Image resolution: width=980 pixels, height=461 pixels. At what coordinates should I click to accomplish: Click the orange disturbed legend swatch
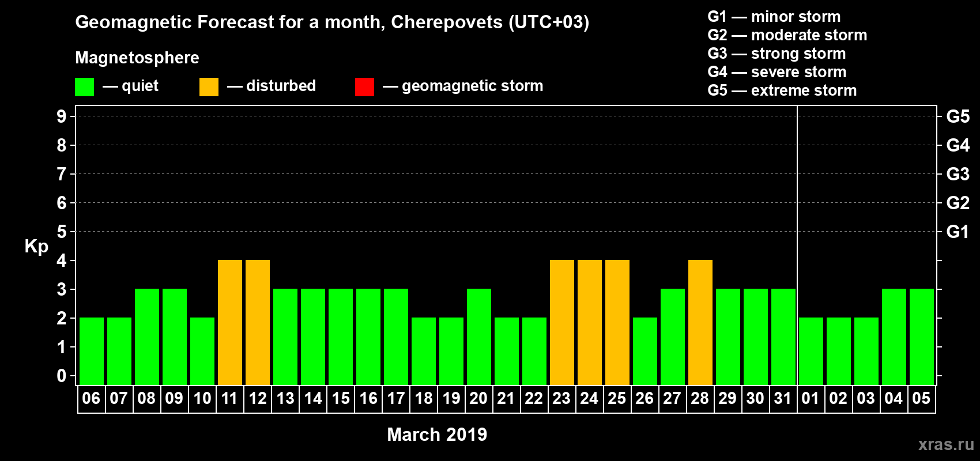pos(209,87)
